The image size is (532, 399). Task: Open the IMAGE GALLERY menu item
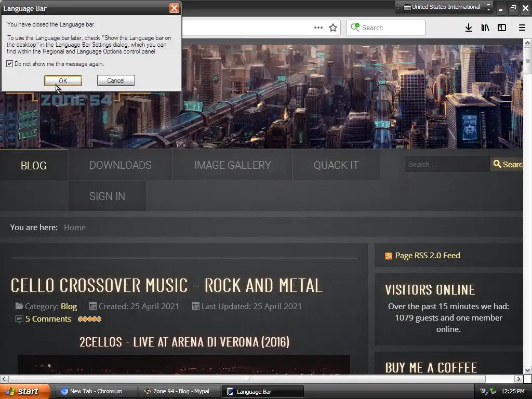pos(233,165)
